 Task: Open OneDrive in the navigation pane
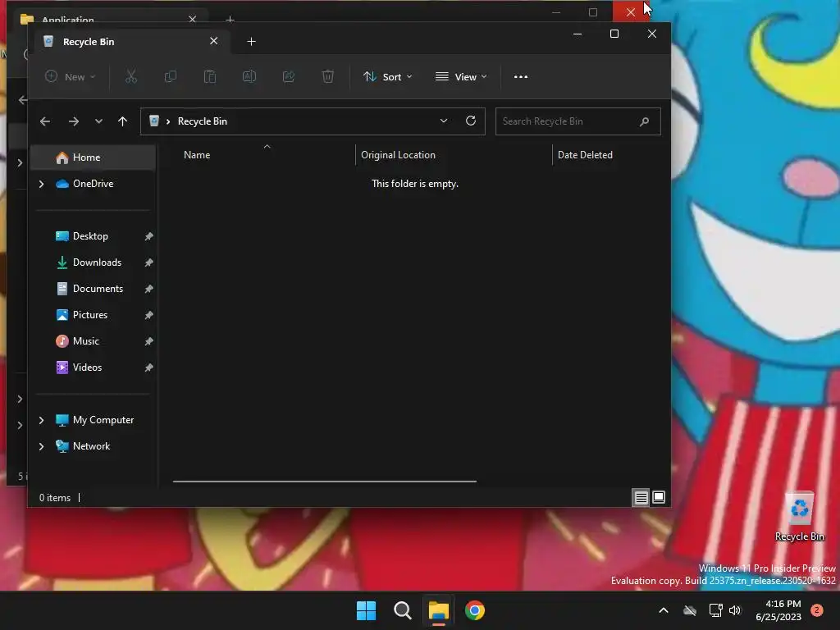pos(94,184)
